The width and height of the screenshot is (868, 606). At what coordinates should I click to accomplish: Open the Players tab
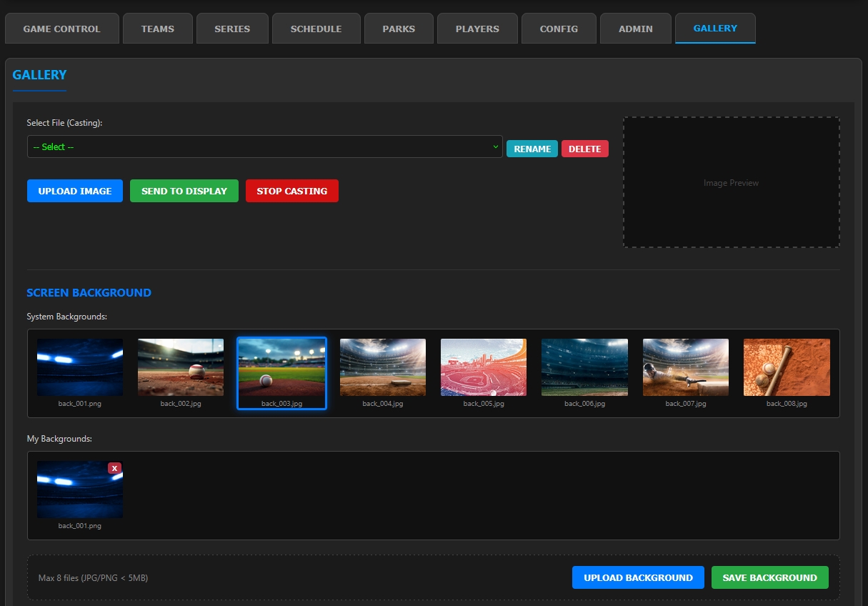tap(477, 29)
